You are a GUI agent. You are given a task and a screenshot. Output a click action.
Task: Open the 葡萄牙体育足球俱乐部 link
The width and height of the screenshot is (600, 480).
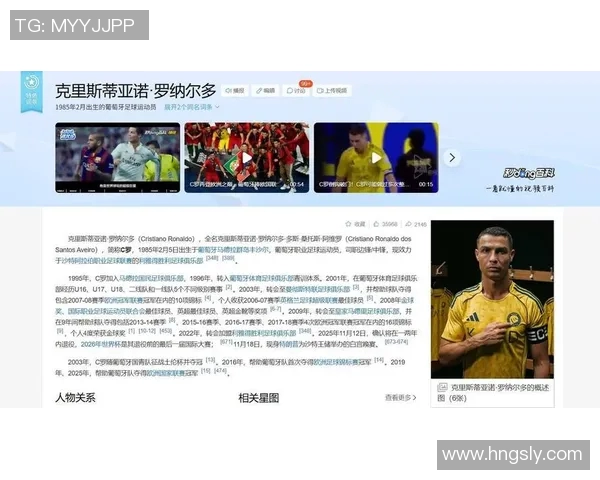261,278
